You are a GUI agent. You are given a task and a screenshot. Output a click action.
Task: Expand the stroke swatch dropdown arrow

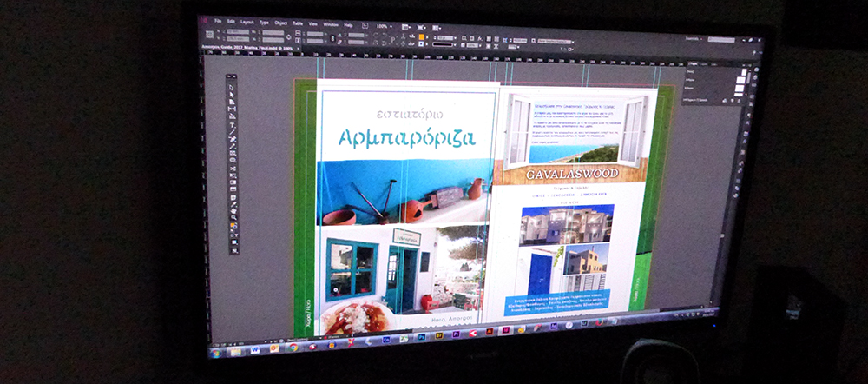(427, 44)
